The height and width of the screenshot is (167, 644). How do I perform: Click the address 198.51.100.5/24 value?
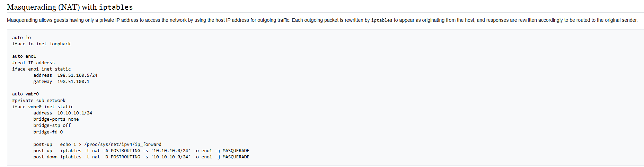(77, 75)
